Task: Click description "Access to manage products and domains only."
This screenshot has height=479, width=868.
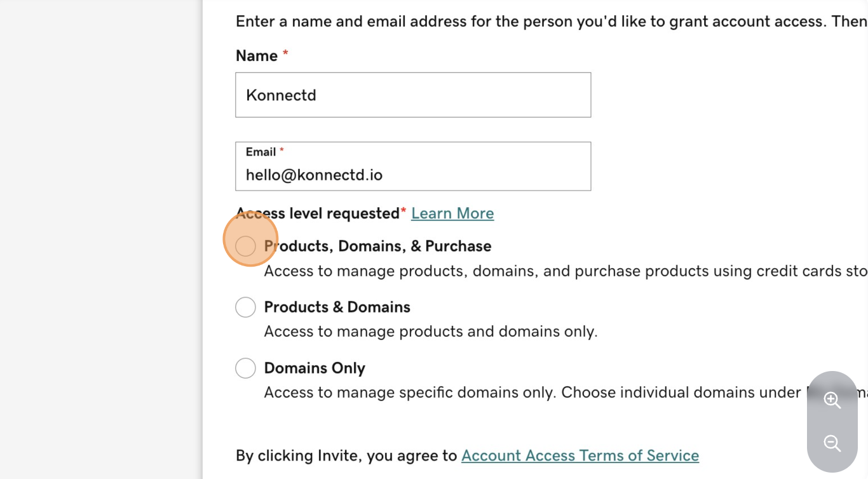Action: tap(430, 332)
